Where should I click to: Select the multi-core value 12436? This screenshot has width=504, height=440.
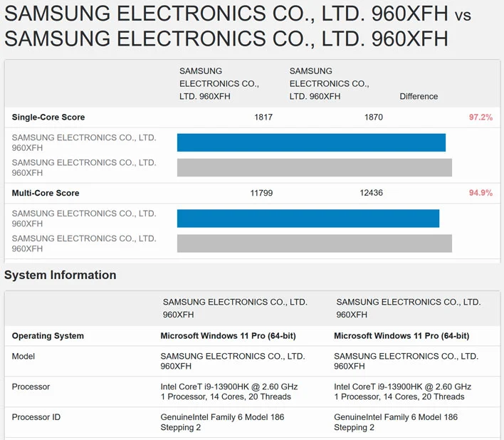pos(372,193)
